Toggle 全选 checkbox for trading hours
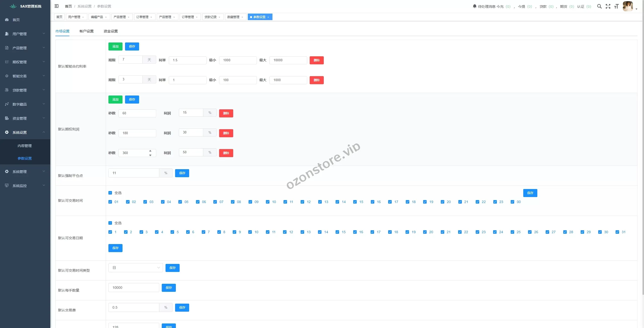 click(x=110, y=193)
